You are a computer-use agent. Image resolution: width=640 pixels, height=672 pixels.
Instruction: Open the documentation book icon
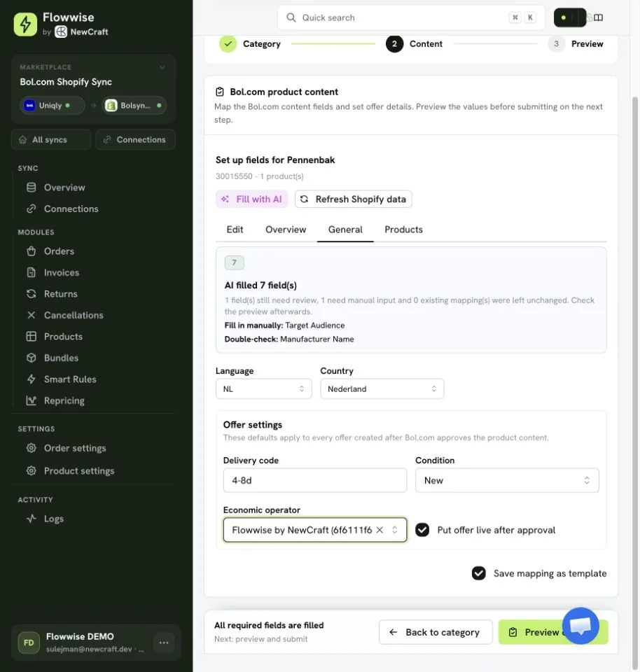[x=599, y=17]
